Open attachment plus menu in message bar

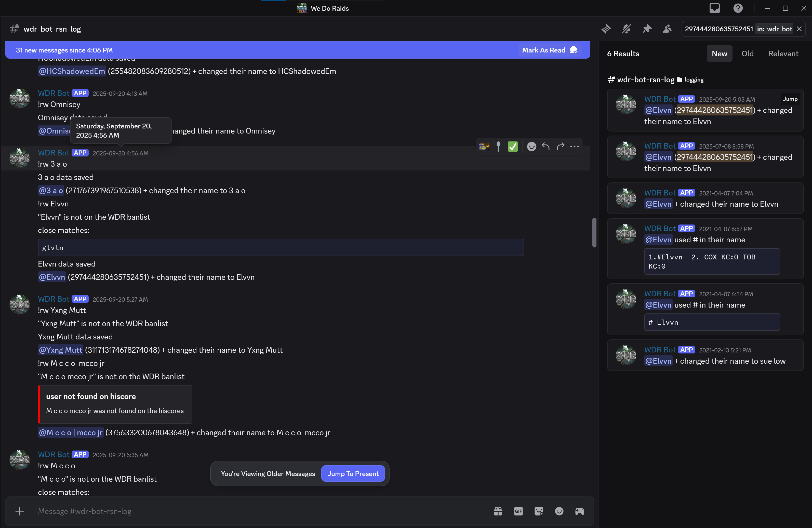point(19,511)
